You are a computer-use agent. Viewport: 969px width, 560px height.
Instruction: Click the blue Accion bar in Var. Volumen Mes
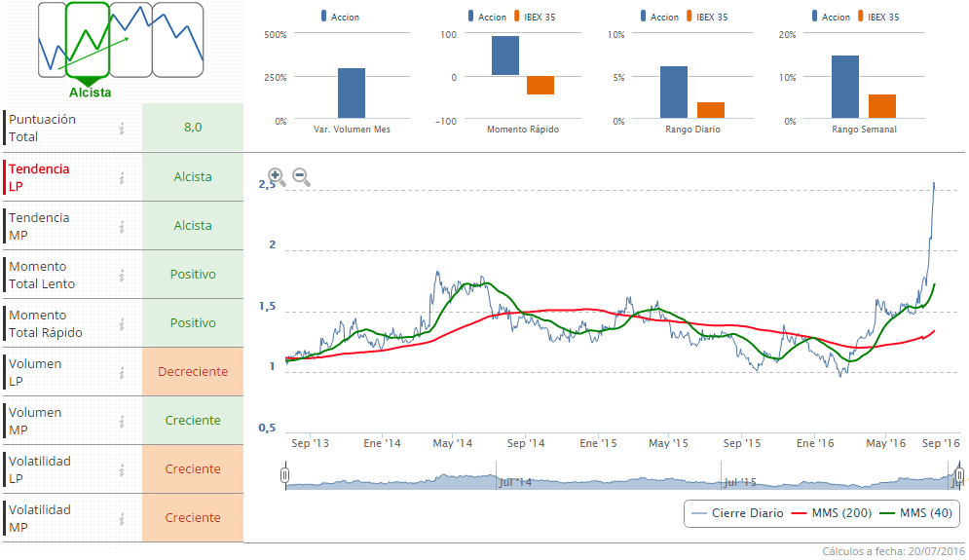[x=352, y=93]
